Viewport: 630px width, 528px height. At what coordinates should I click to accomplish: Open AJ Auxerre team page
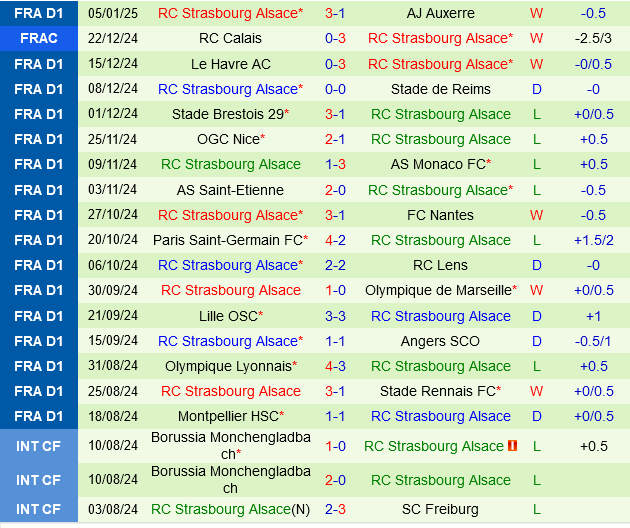click(441, 13)
